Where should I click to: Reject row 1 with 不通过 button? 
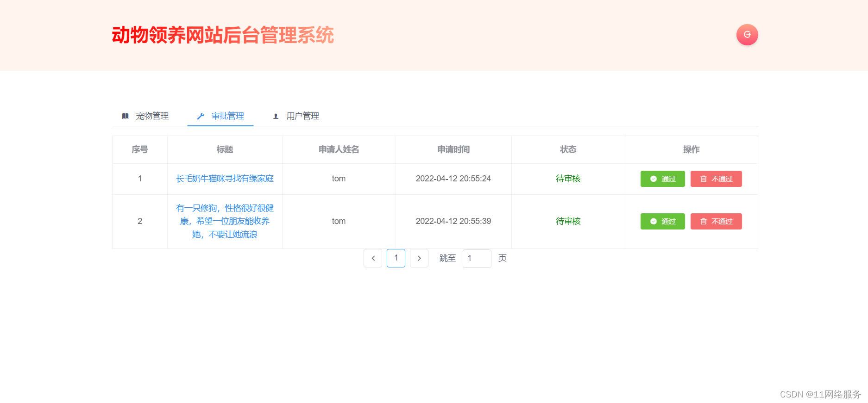pyautogui.click(x=716, y=179)
